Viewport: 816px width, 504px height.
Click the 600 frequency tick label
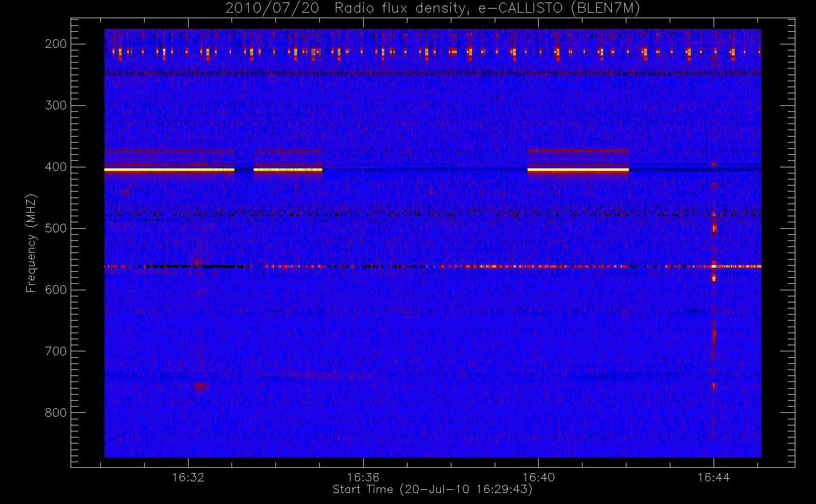tap(56, 290)
